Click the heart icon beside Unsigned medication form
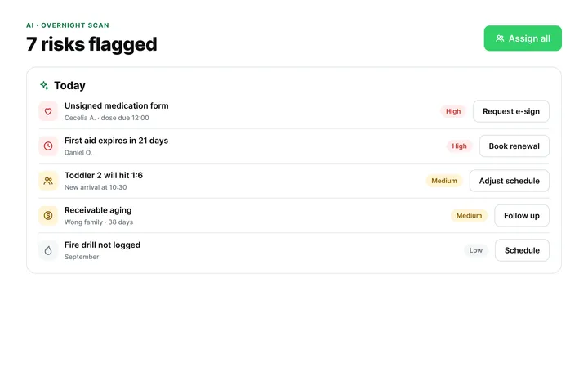 48,111
